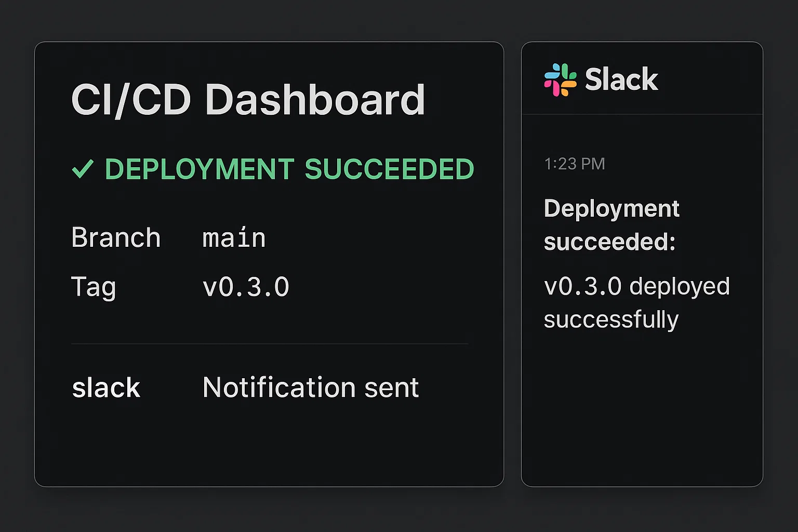Select the pink petal of the Slack logo
Screen dimensions: 798x532
click(552, 87)
